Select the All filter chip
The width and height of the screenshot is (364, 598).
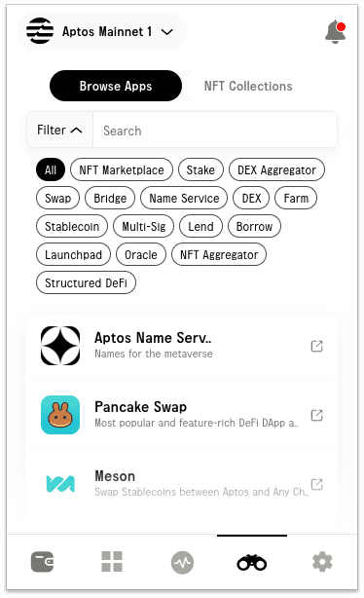51,169
